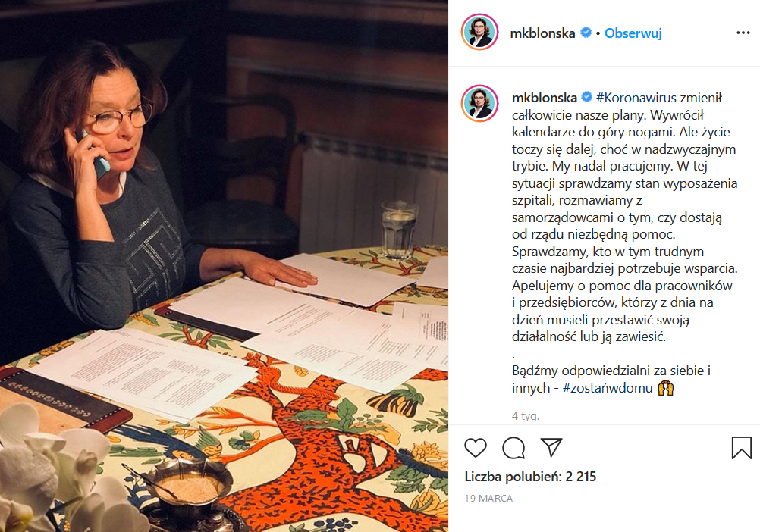This screenshot has width=760, height=532.
Task: Open the mkblonska profile picture in the header
Action: (479, 32)
